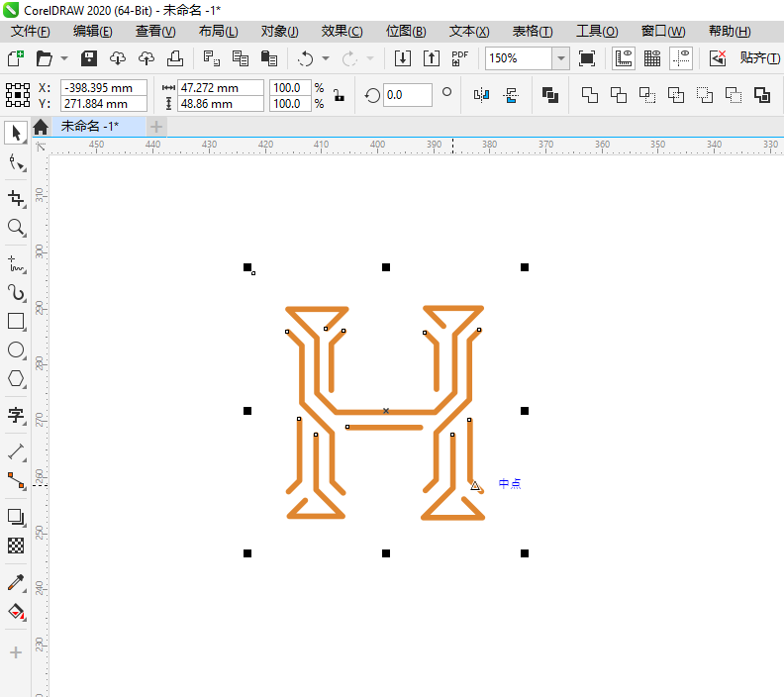Open the 查看 menu

155,31
